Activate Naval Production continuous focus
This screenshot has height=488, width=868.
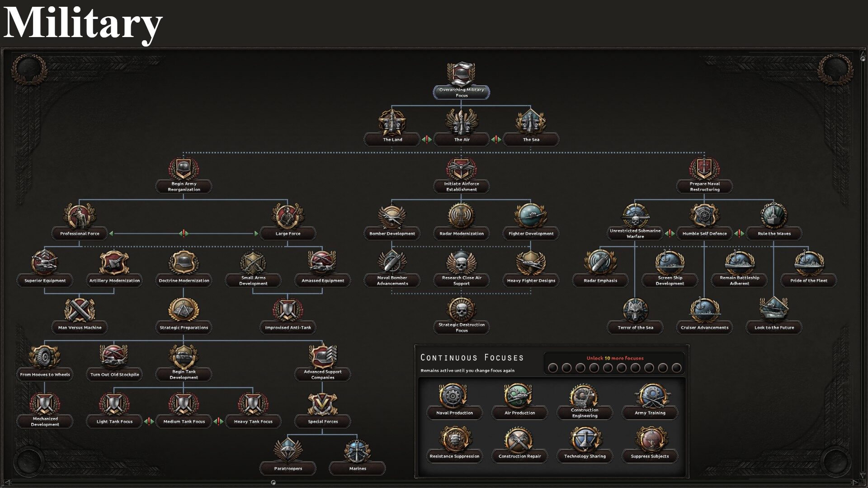454,401
